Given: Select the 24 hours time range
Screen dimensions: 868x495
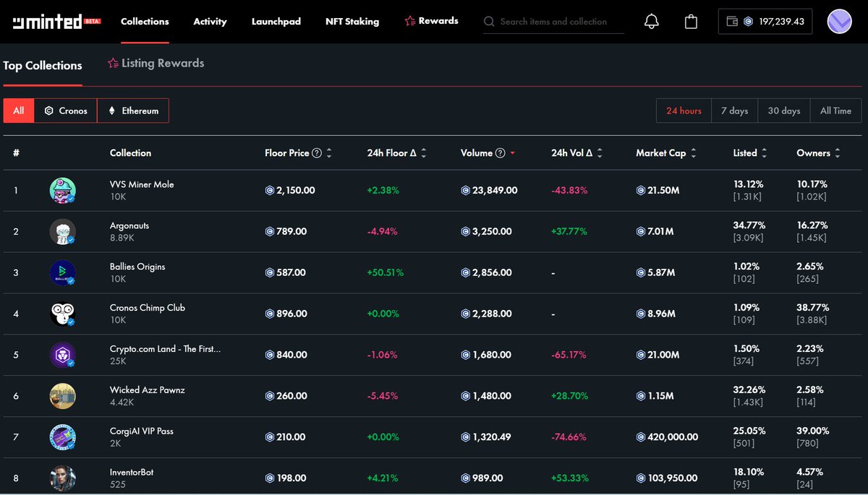Looking at the screenshot, I should coord(684,111).
